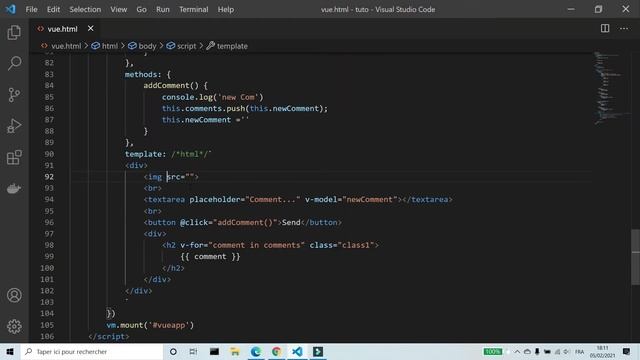Screen dimensions: 640x360
Task: Open the Search view in activity bar
Action: coord(14,63)
